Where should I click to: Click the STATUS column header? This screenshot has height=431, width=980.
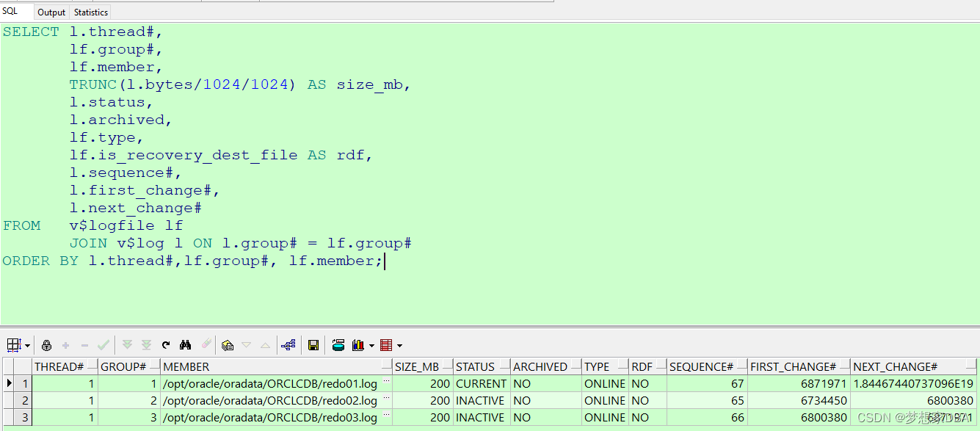(x=475, y=366)
